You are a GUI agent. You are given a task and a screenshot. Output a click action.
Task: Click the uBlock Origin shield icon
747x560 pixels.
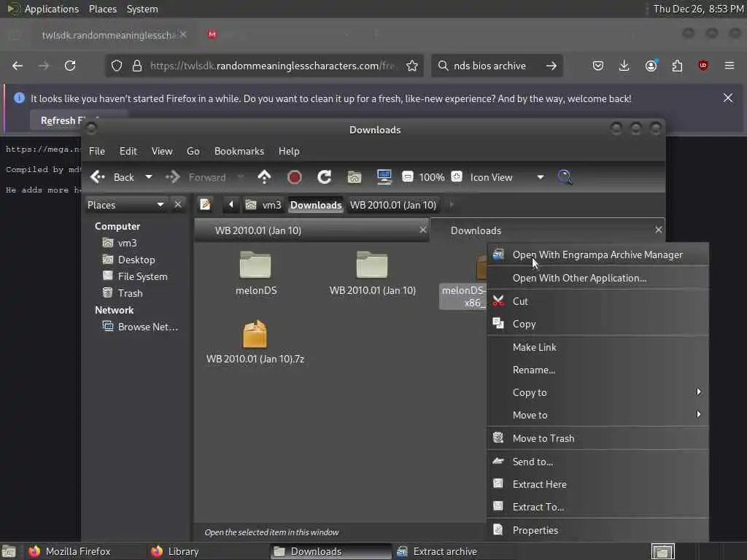pos(703,66)
